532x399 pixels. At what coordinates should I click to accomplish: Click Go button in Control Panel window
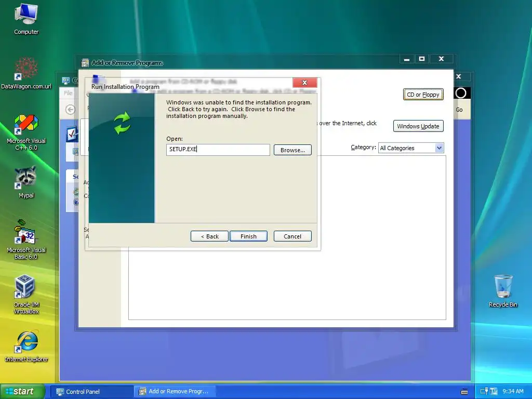point(459,110)
